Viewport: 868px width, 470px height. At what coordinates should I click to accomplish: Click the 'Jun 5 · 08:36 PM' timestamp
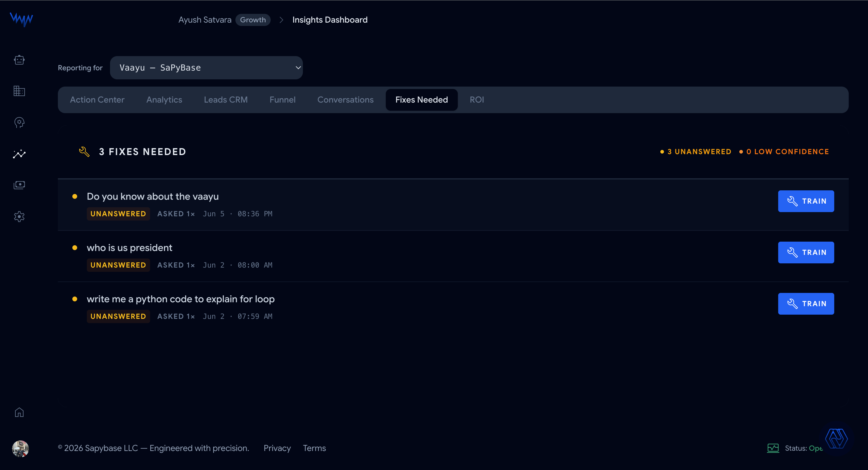237,214
